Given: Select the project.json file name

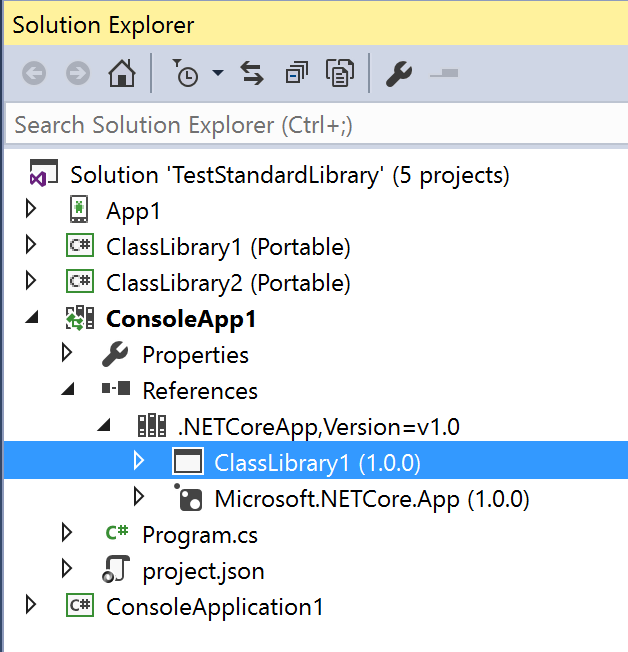Looking at the screenshot, I should (x=203, y=572).
